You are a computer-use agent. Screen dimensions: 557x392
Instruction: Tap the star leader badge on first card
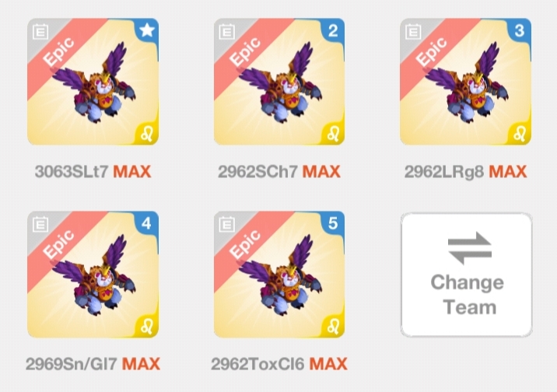tap(147, 30)
